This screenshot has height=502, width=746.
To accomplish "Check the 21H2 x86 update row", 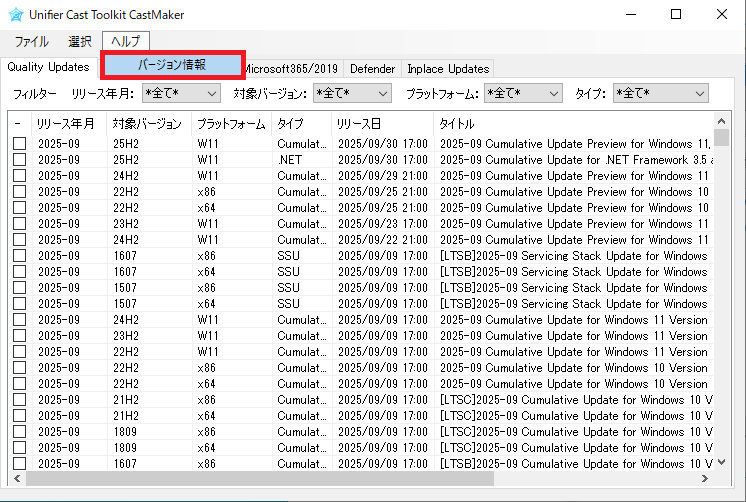I will click(x=20, y=400).
